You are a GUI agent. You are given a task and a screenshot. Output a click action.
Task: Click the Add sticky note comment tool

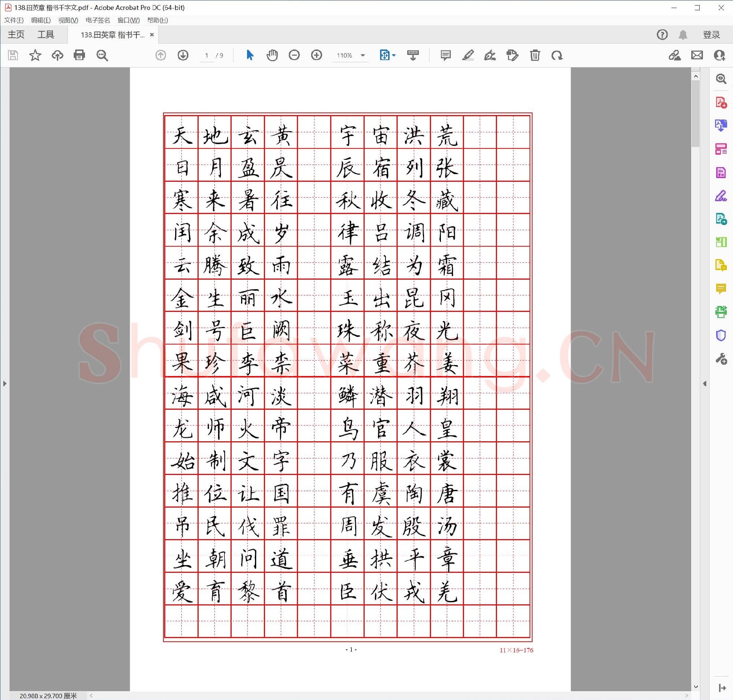[x=445, y=55]
